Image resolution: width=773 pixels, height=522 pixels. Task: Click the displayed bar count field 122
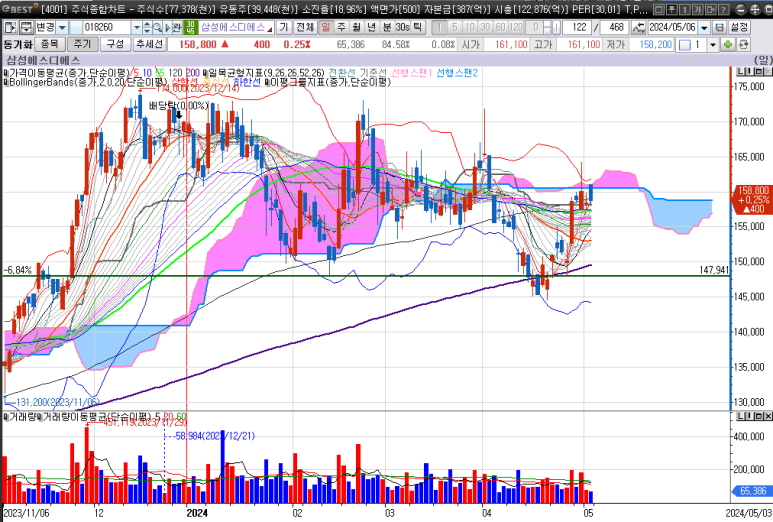(577, 27)
